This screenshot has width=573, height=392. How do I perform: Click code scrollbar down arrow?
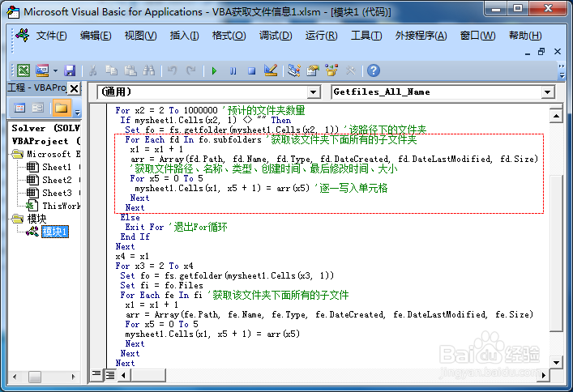pyautogui.click(x=556, y=362)
